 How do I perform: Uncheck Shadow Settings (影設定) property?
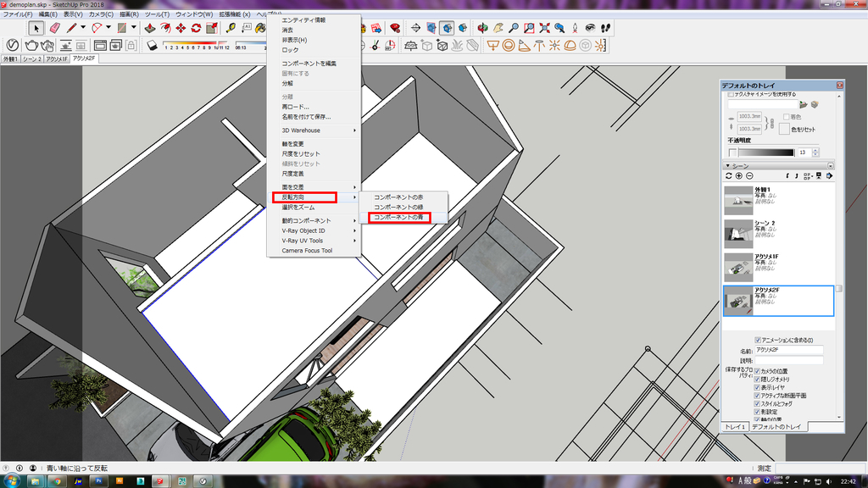757,413
